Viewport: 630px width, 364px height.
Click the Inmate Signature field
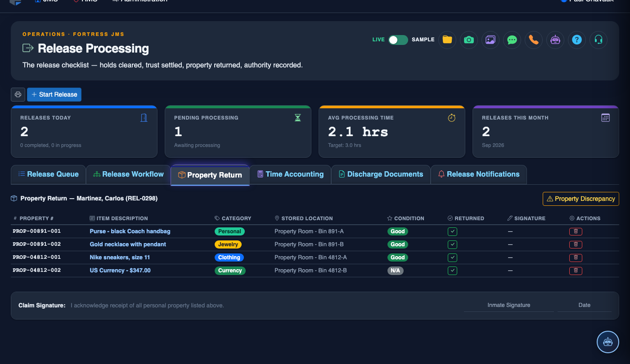[509, 305]
